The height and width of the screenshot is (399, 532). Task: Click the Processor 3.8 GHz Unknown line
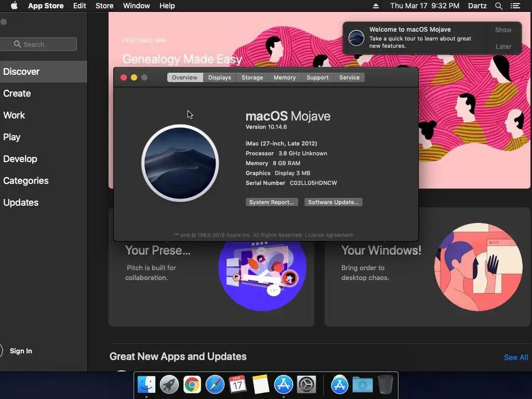pos(286,153)
